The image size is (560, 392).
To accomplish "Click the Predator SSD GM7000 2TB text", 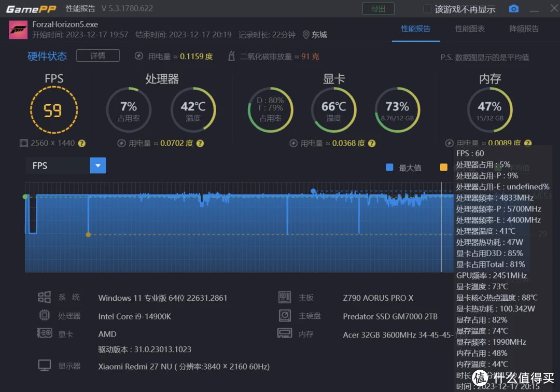I will point(390,317).
